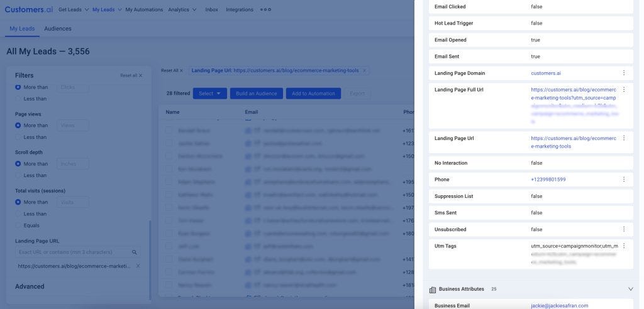Viewport: 644px width, 309px height.
Task: Go to My Automations
Action: (x=144, y=9)
